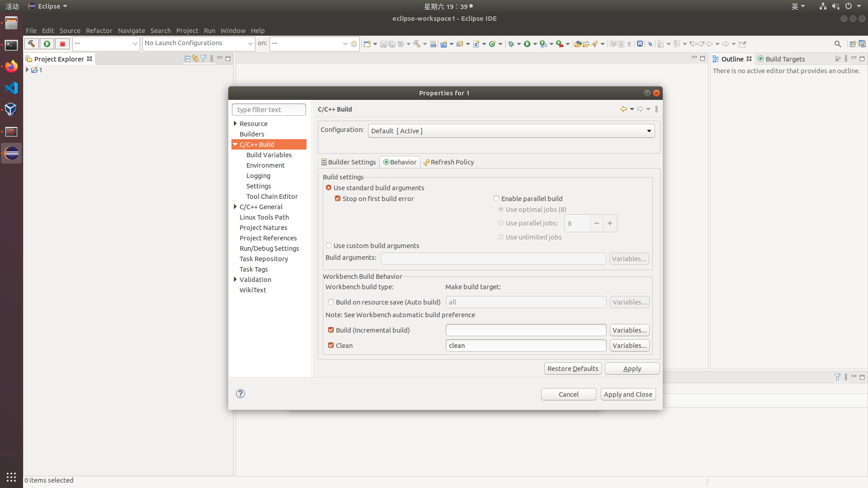The width and height of the screenshot is (868, 488).
Task: Enable parallel build checkbox
Action: [x=496, y=198]
